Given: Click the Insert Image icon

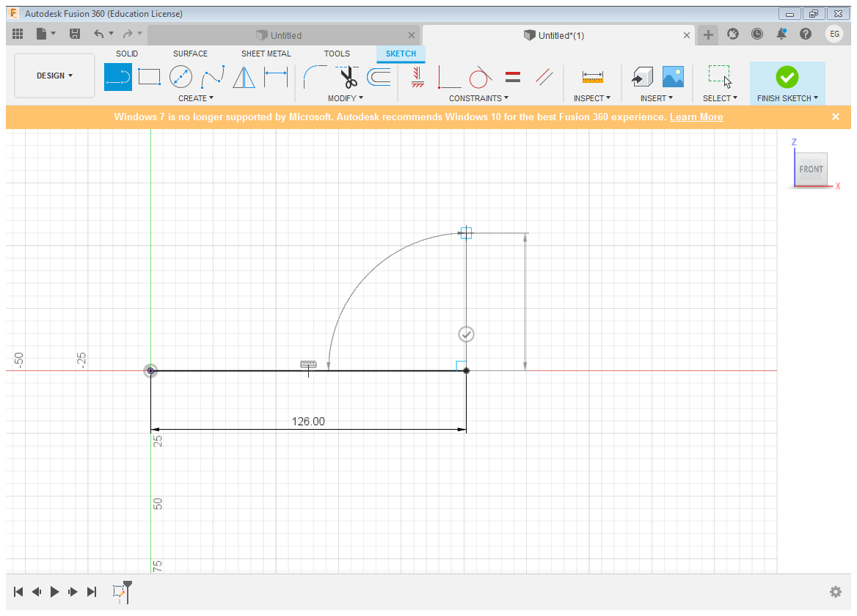Looking at the screenshot, I should click(x=673, y=76).
